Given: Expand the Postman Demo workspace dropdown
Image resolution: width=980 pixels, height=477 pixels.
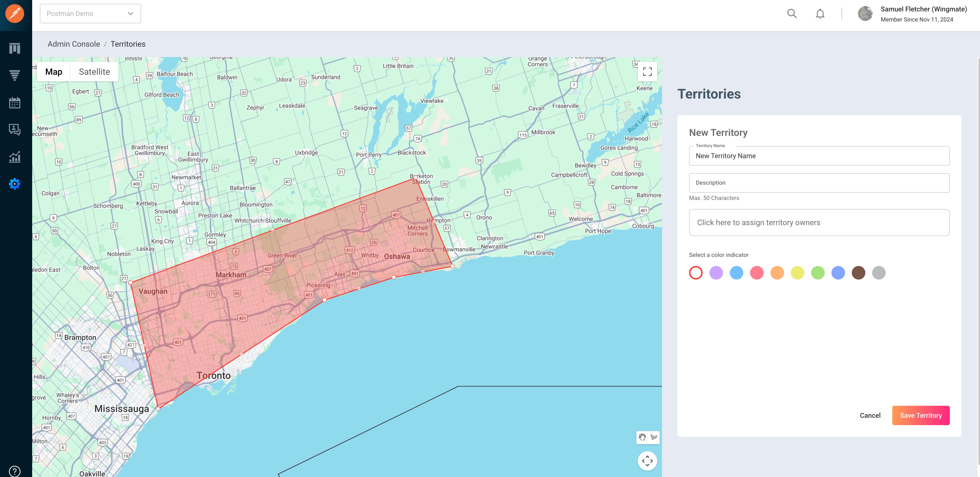Looking at the screenshot, I should click(90, 14).
